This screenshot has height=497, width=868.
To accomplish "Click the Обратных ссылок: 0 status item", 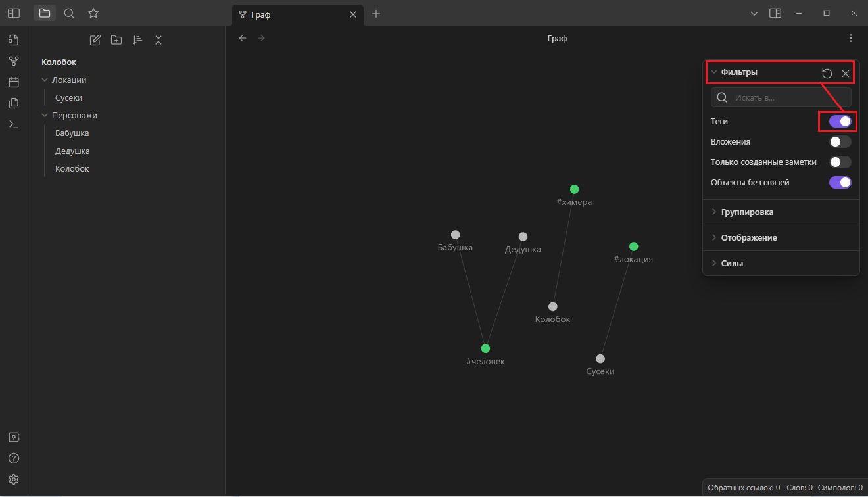I will (x=744, y=488).
